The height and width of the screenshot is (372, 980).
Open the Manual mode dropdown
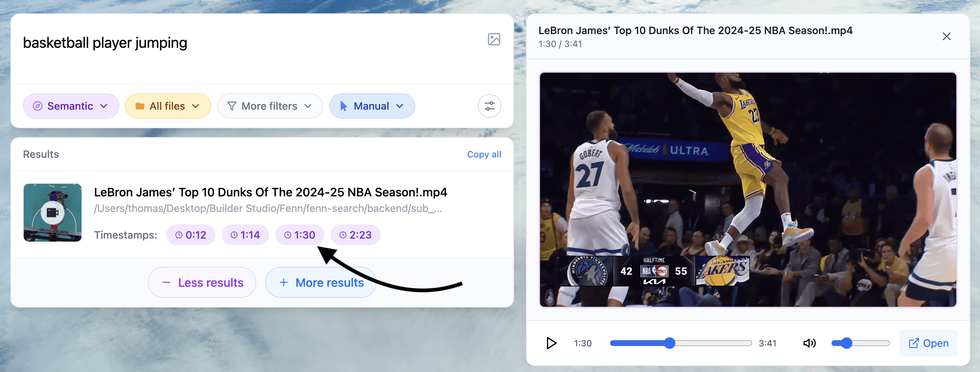[x=372, y=106]
